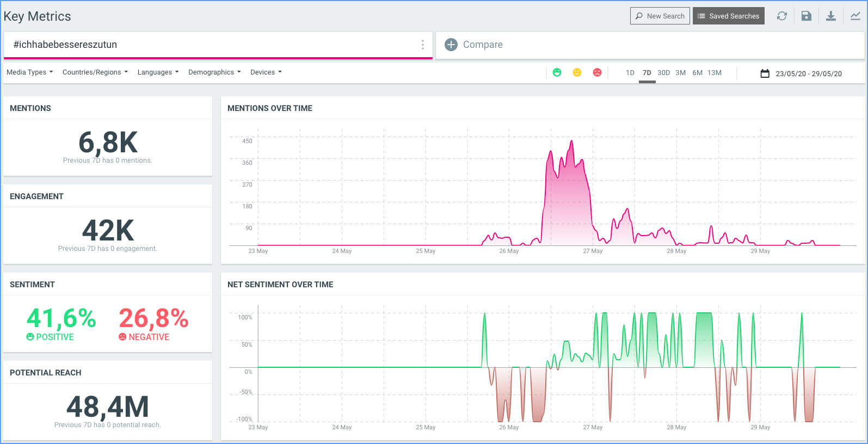Switch to the 30D time range
The width and height of the screenshot is (868, 444).
click(x=663, y=73)
